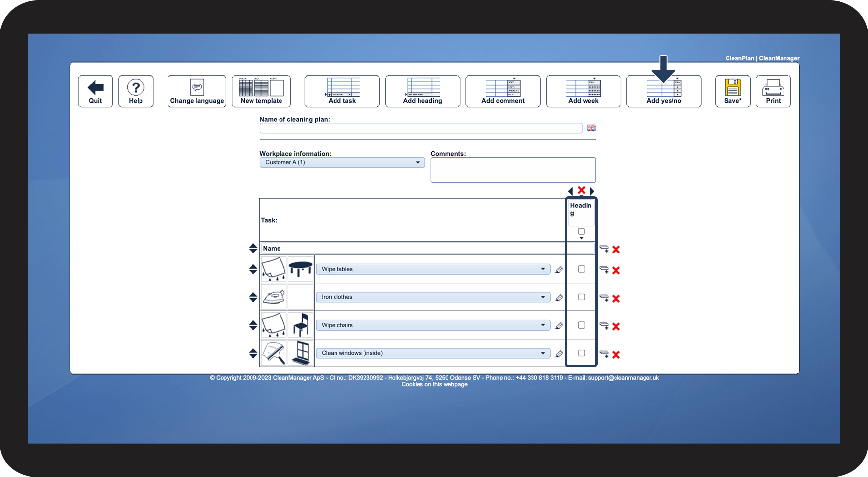Screen dimensions: 868x477
Task: Focus the Name of cleaning plan field
Action: tap(421, 128)
